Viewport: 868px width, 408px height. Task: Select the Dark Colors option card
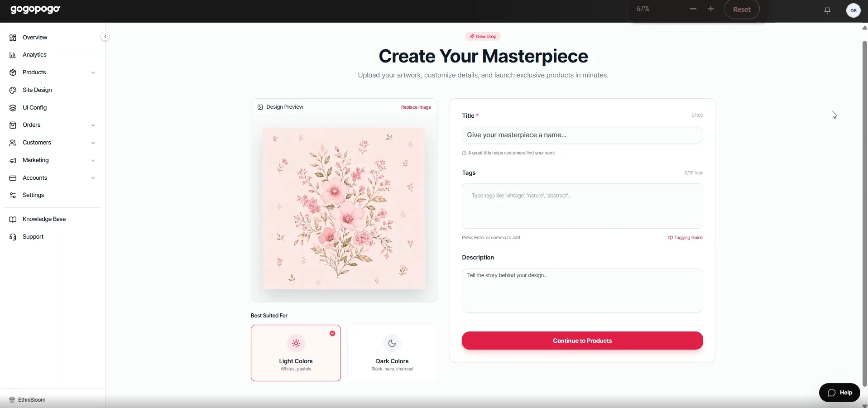392,353
